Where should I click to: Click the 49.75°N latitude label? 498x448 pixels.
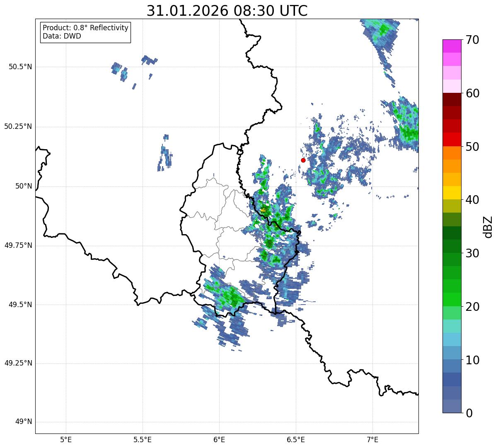[x=18, y=245]
